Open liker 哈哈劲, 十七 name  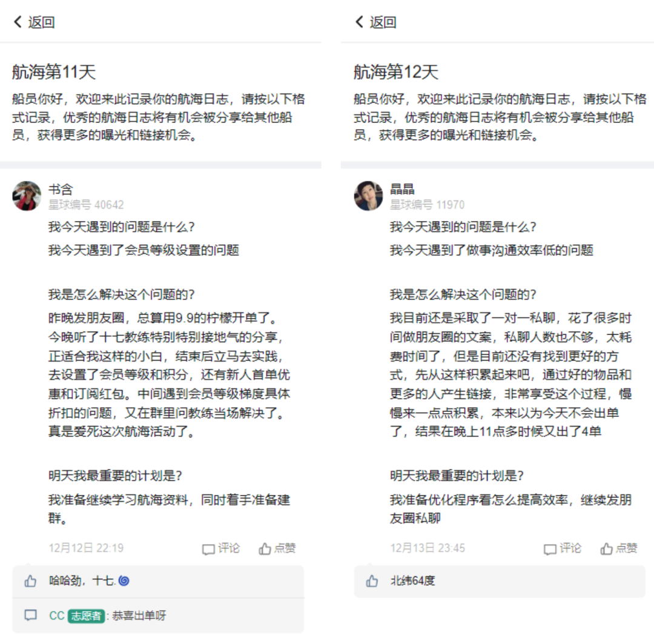(x=82, y=580)
